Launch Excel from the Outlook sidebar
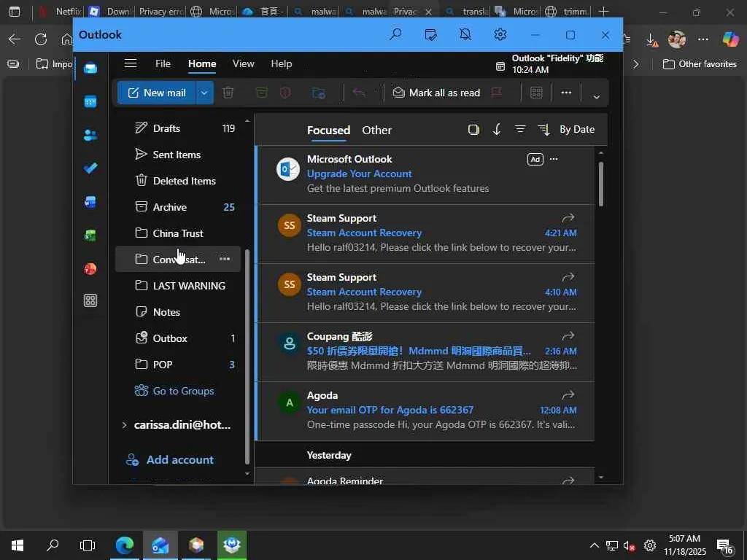This screenshot has width=747, height=560. (x=90, y=236)
